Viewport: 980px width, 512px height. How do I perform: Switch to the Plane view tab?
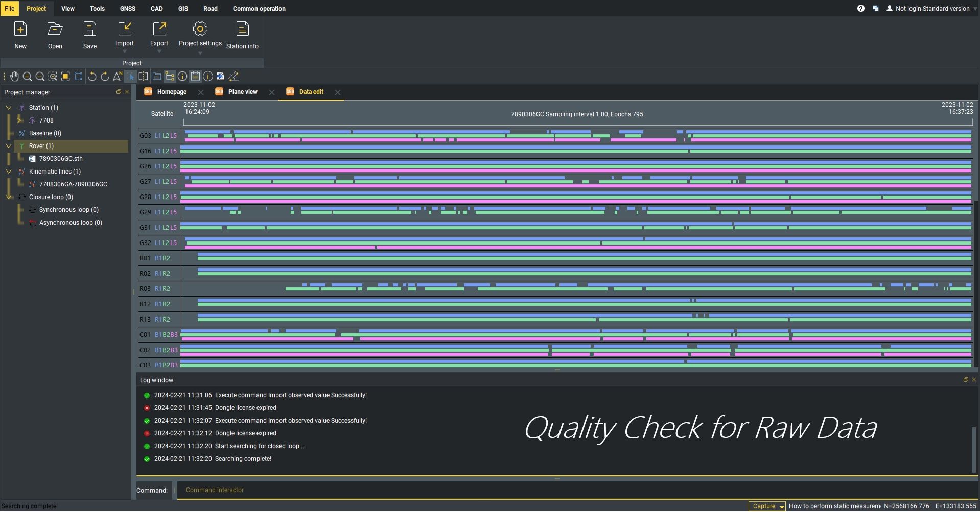243,92
